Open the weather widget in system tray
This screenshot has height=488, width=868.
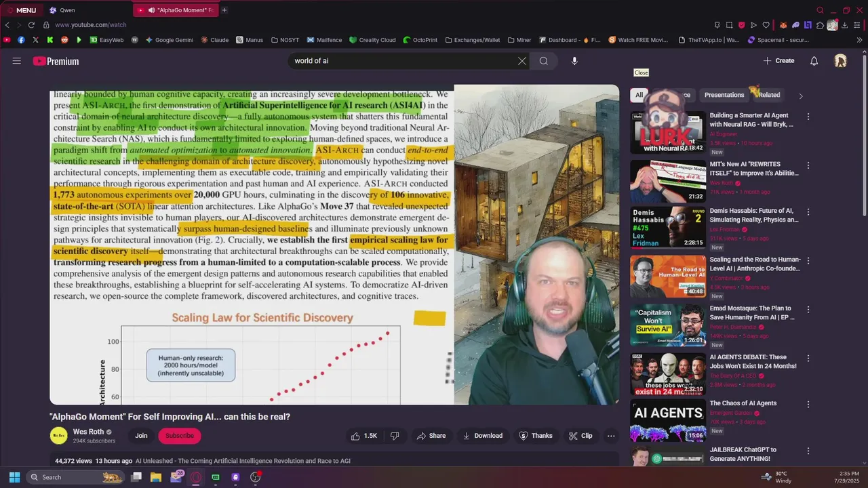coord(776,477)
